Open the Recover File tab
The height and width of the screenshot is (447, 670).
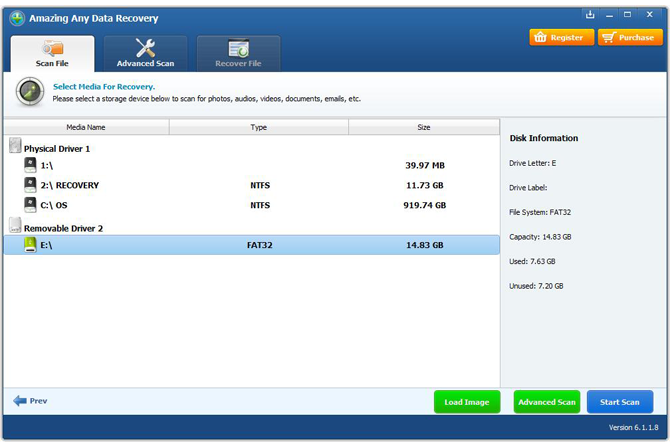(238, 53)
